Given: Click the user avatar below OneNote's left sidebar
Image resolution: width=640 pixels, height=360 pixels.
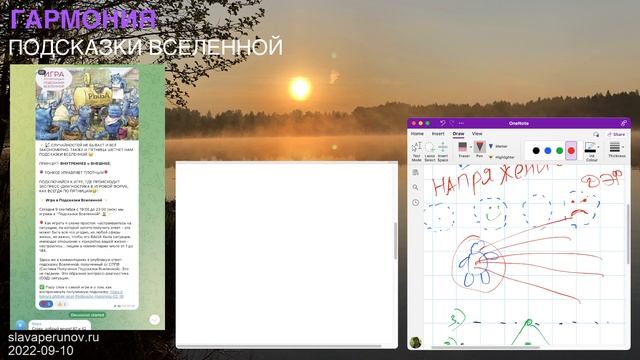Looking at the screenshot, I should click(416, 342).
